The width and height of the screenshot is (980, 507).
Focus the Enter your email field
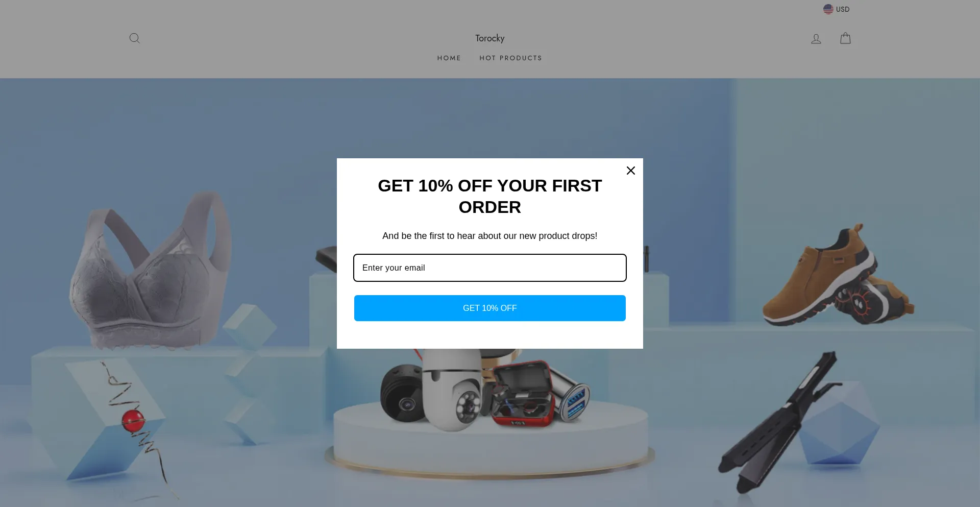coord(490,268)
